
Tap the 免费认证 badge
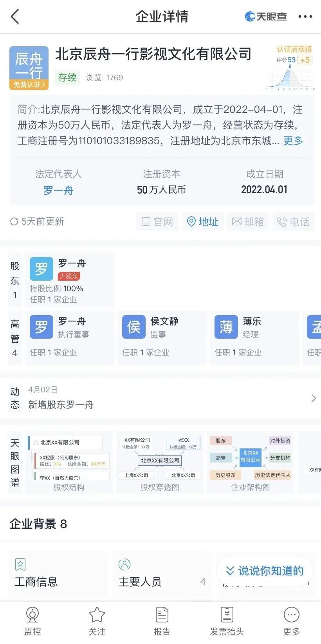pos(29,85)
